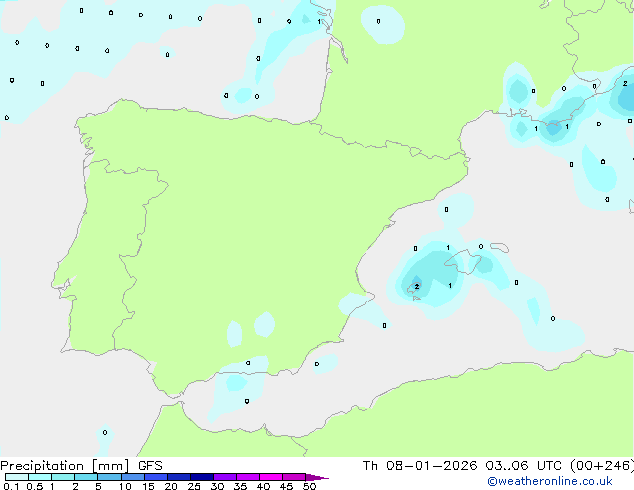
Task: Click the purple arrow tip above 50
Action: pos(316,477)
